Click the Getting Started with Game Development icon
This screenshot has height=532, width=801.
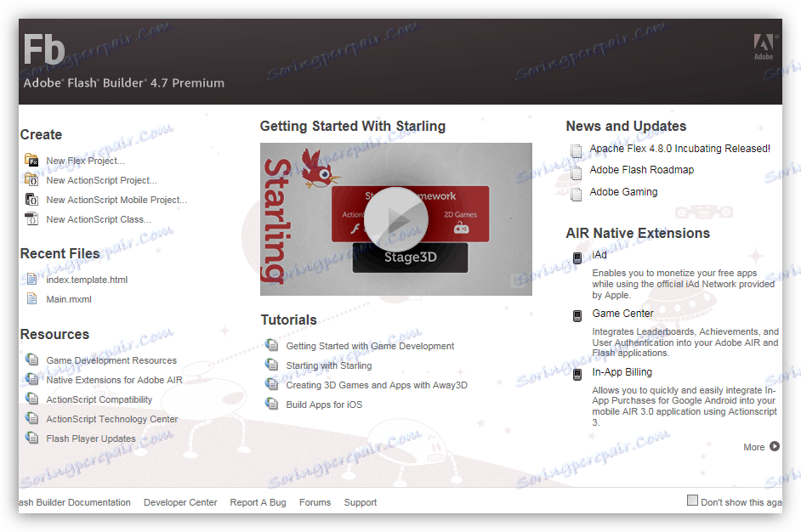pos(272,345)
